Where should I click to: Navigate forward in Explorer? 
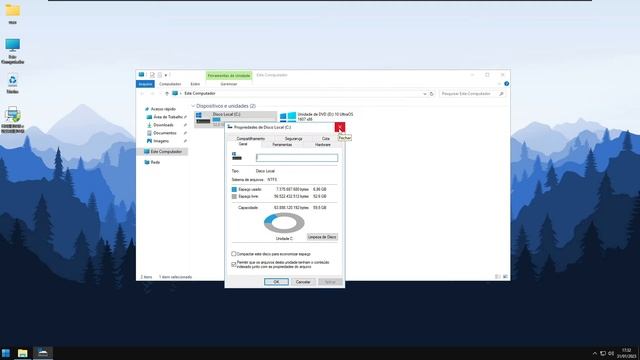pyautogui.click(x=152, y=93)
